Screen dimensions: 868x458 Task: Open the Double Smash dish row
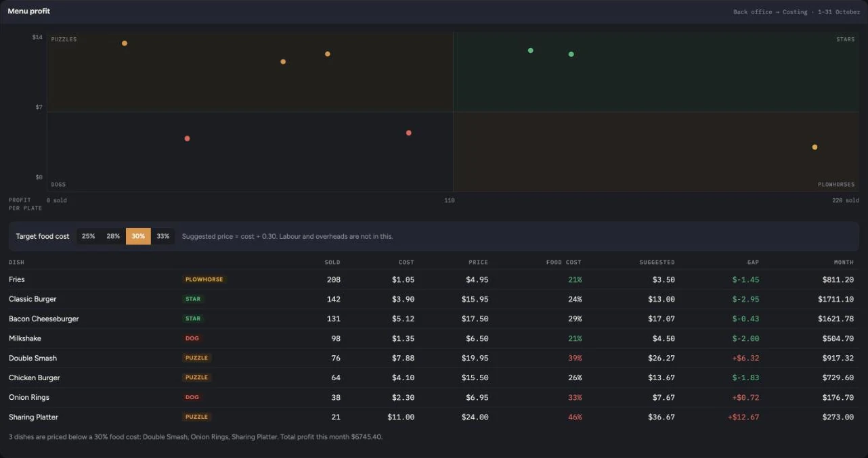pos(433,358)
